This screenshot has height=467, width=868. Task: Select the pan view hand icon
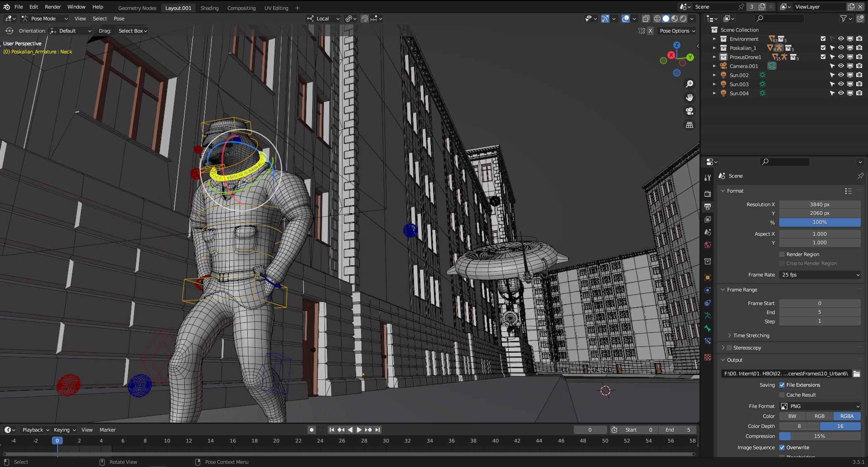[690, 97]
